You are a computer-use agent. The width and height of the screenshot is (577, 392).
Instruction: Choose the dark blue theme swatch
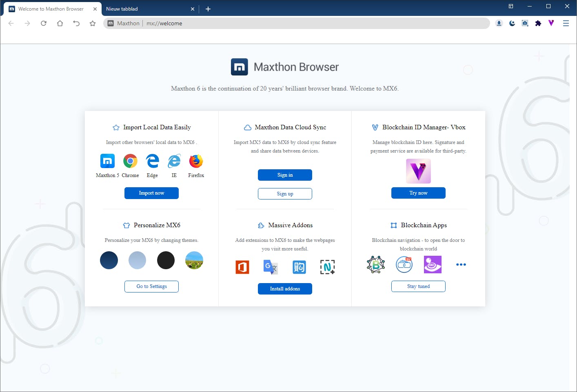pos(109,260)
